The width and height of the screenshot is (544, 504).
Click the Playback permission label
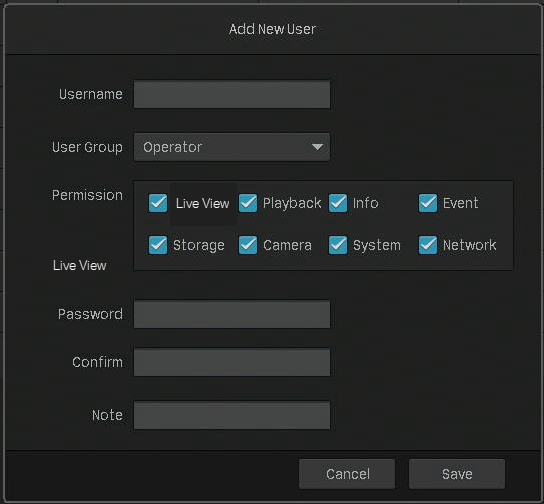pos(292,203)
